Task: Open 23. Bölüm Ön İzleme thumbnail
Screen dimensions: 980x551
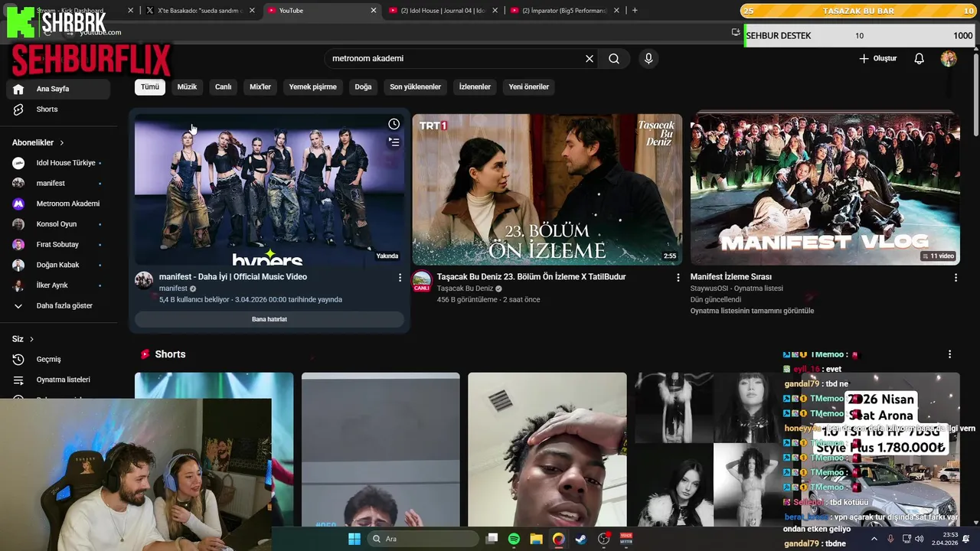Action: coord(547,189)
